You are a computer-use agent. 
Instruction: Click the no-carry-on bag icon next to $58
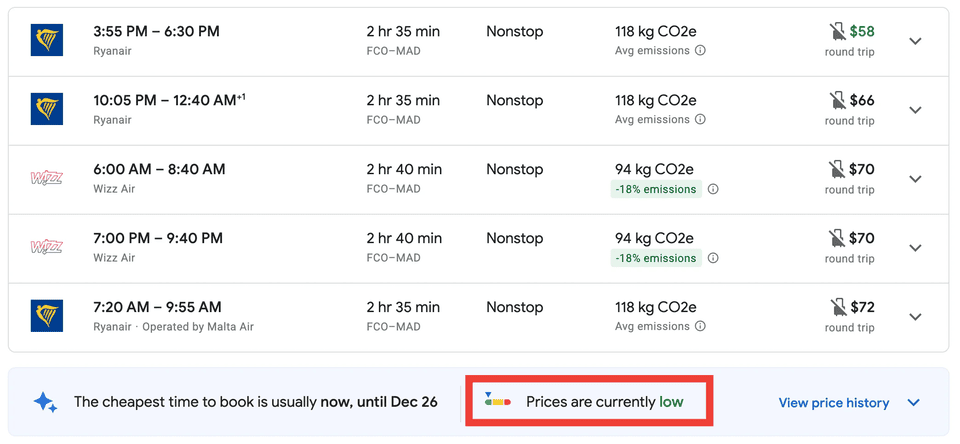837,32
